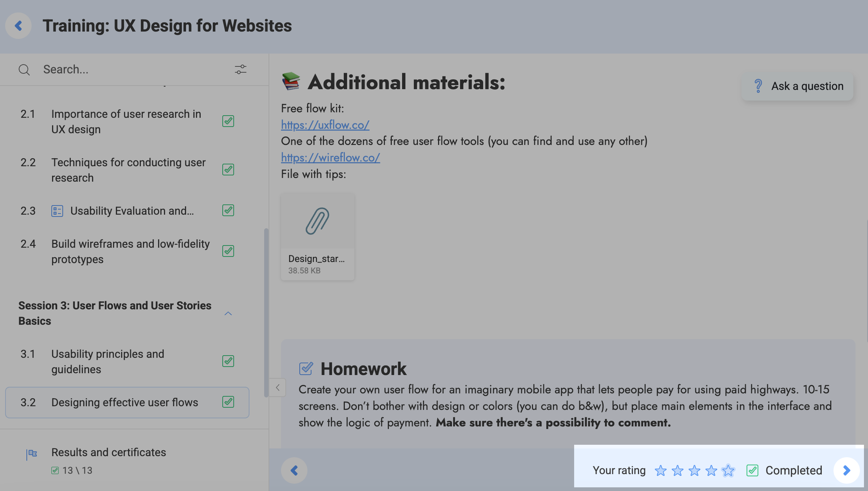Click the Results and certificates flag icon
This screenshot has height=491, width=868.
[32, 454]
